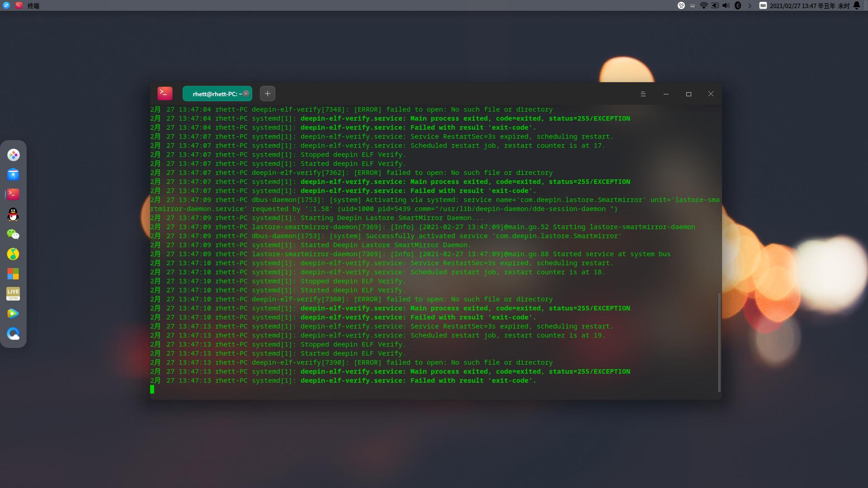Click the terminal vertical scrollbar

click(x=719, y=342)
